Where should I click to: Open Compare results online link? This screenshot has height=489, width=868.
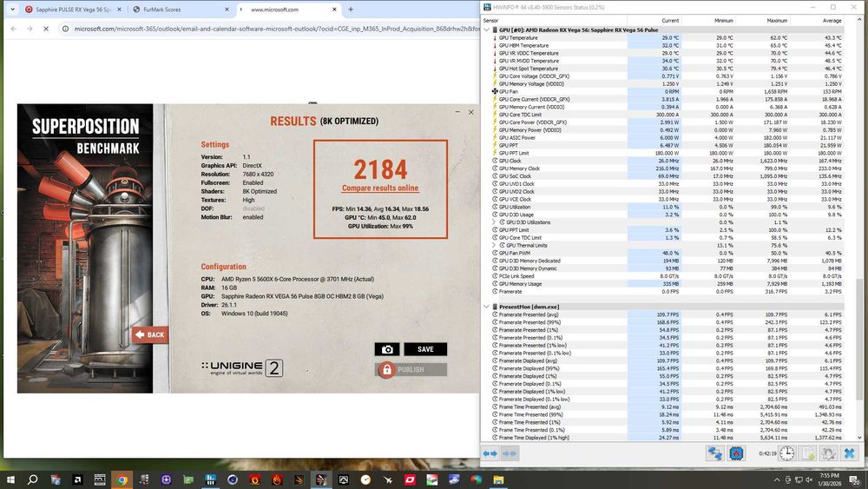(x=380, y=188)
